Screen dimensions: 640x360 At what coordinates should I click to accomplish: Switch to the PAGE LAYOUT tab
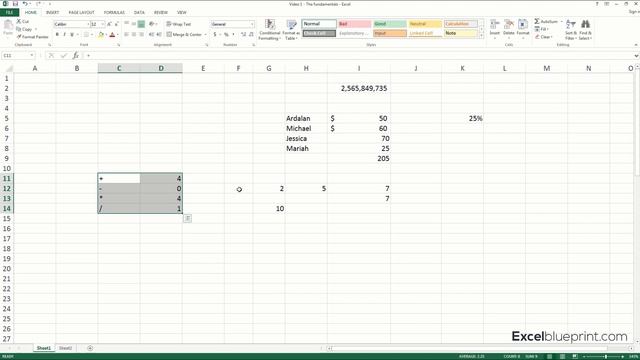tap(81, 13)
